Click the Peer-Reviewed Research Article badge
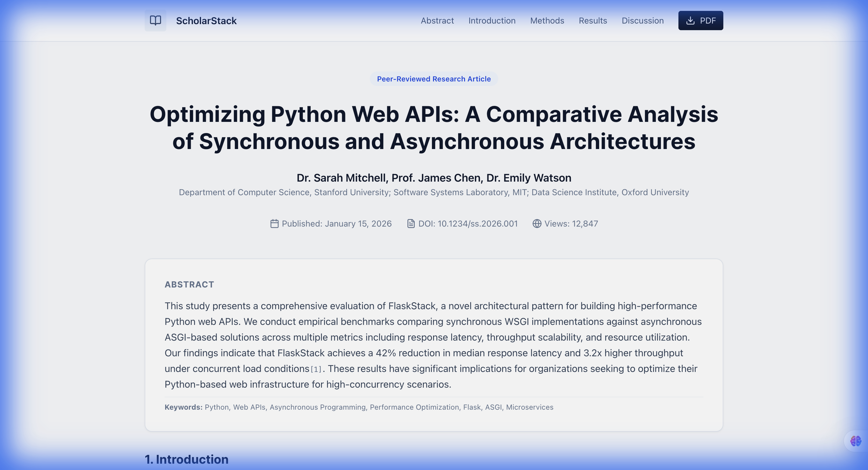The height and width of the screenshot is (470, 868). coord(434,79)
